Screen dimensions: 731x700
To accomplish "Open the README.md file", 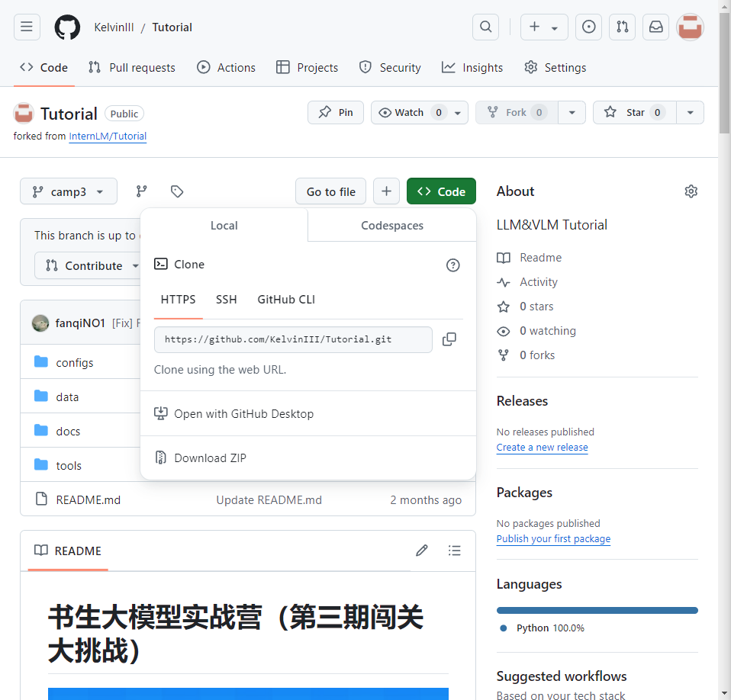I will pos(88,499).
